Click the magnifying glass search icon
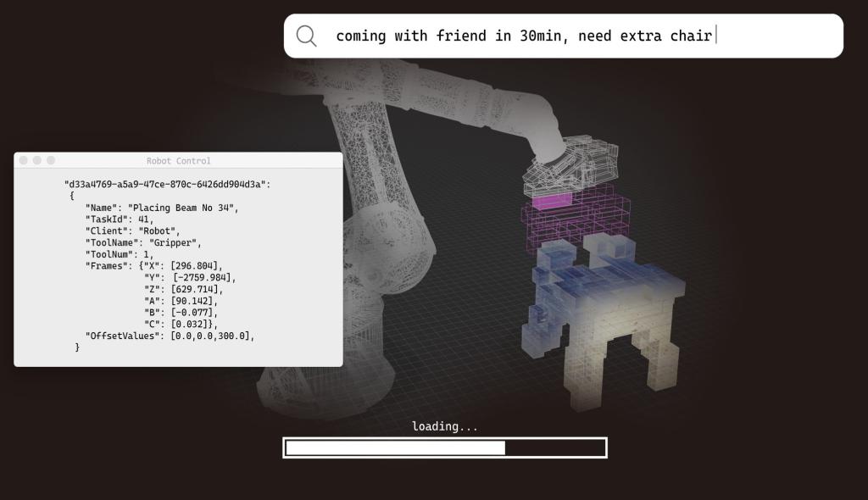This screenshot has width=868, height=500. (x=306, y=36)
